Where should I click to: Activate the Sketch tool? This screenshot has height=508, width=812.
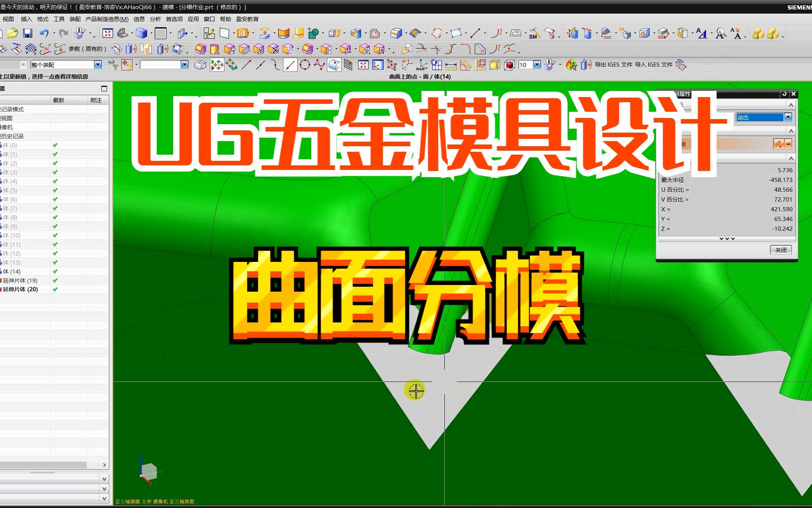coord(209,34)
